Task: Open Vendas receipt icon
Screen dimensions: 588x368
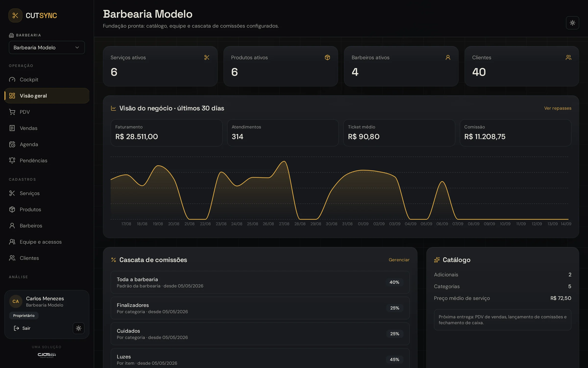Action: point(12,128)
